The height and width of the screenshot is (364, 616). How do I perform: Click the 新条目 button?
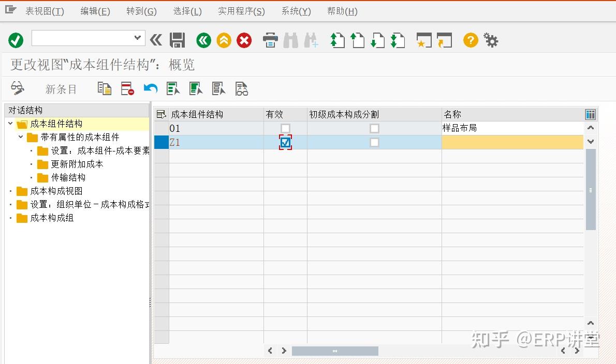61,88
